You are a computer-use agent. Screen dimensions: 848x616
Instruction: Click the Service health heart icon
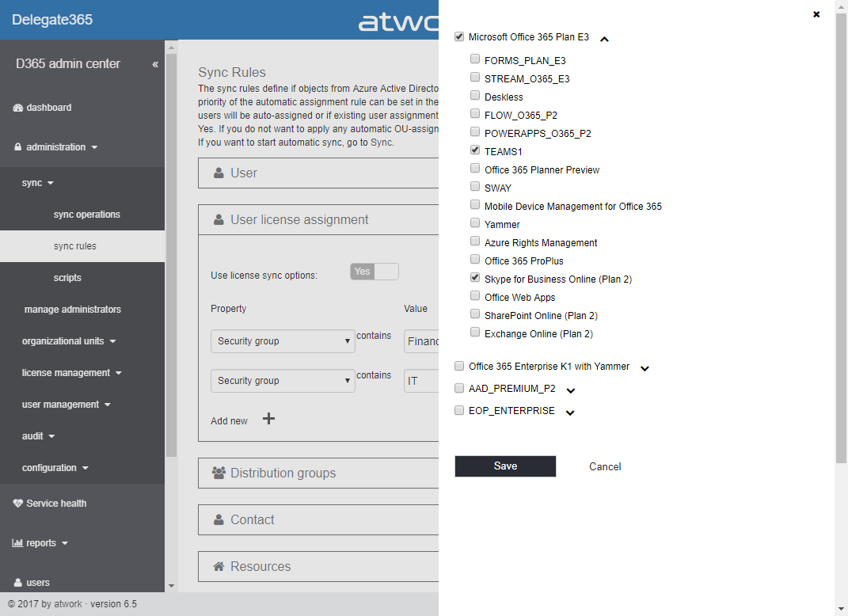18,504
